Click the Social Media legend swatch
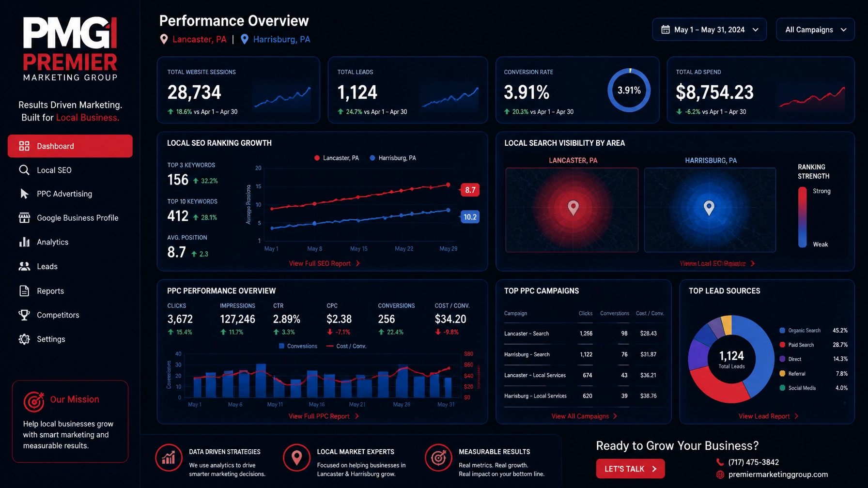This screenshot has width=868, height=488. point(782,388)
